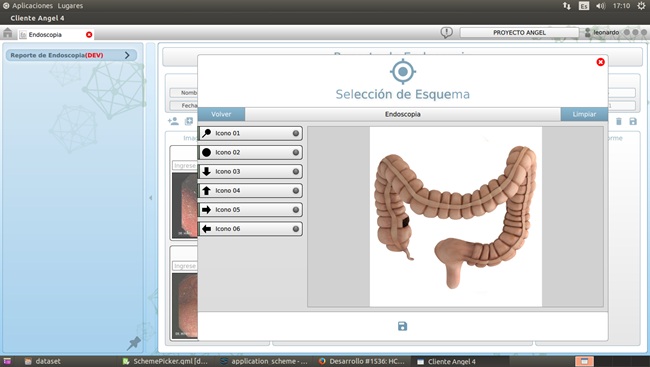
Task: Close the Selección de Esquema dialog
Action: (x=600, y=62)
